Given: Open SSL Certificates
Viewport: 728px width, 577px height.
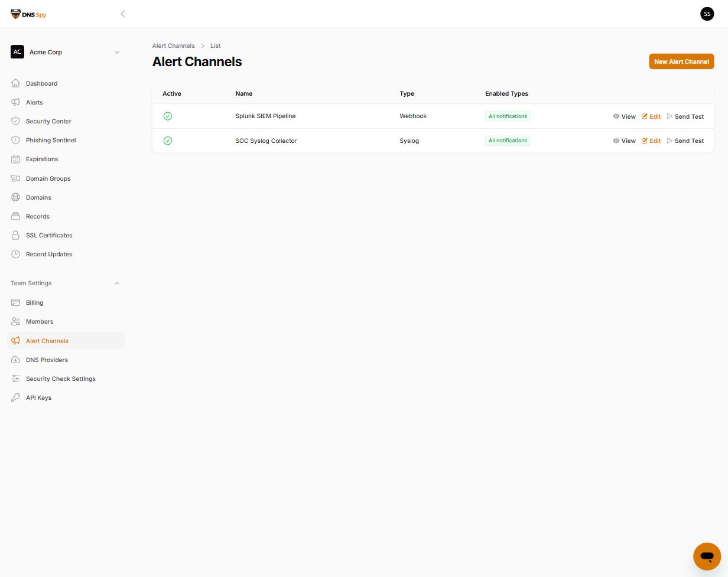Looking at the screenshot, I should point(66,235).
